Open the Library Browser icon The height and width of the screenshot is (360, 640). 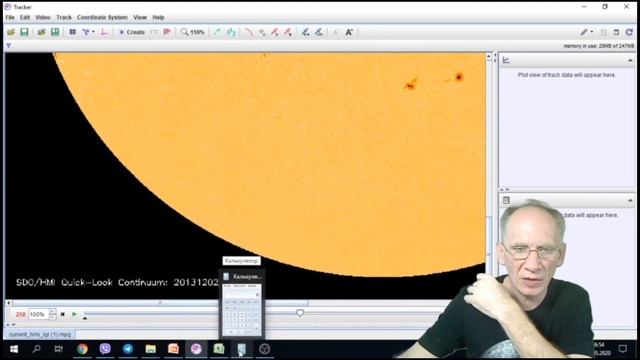pos(41,32)
